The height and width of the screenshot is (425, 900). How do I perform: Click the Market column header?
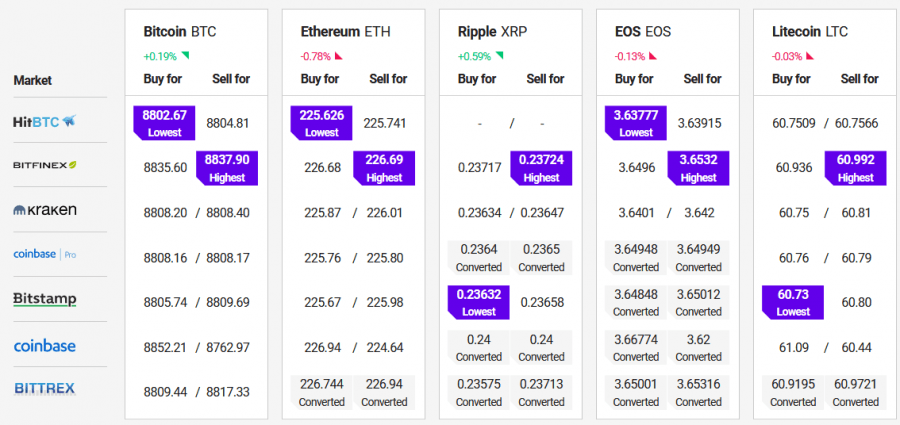[33, 80]
